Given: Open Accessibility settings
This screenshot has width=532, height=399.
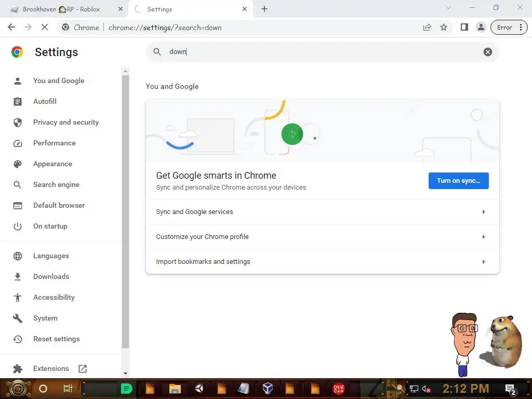Looking at the screenshot, I should [x=54, y=298].
